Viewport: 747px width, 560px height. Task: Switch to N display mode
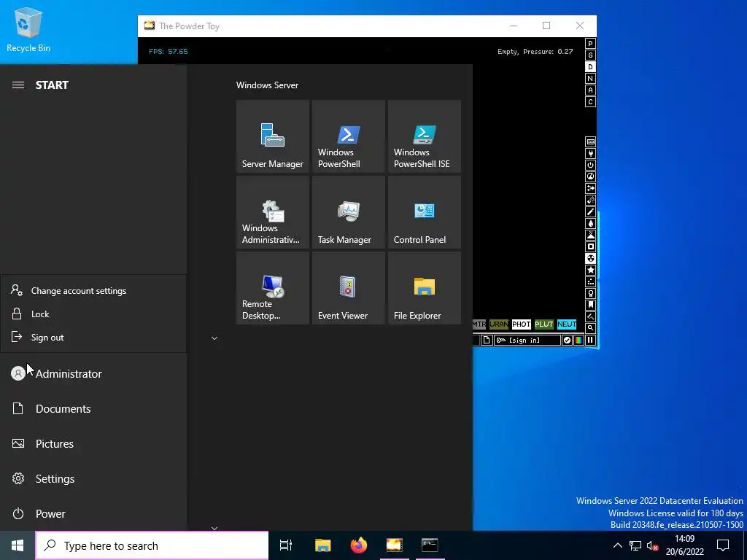(590, 79)
